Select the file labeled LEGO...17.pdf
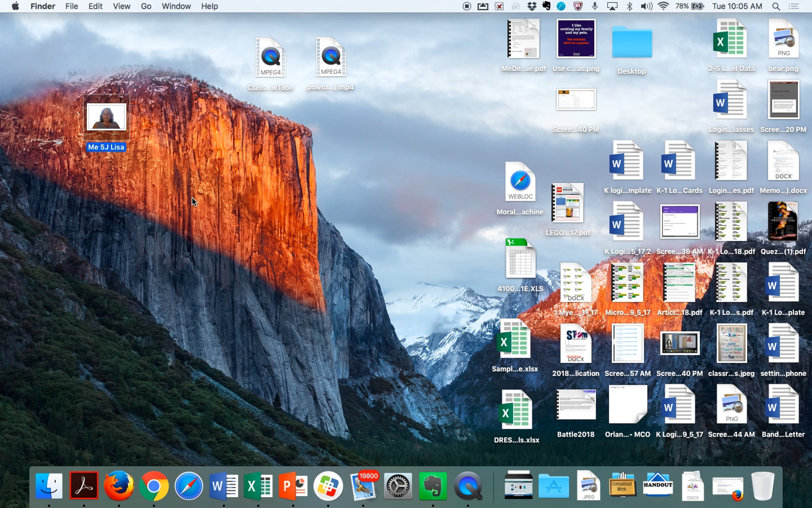Viewport: 812px width, 508px height. [x=567, y=203]
